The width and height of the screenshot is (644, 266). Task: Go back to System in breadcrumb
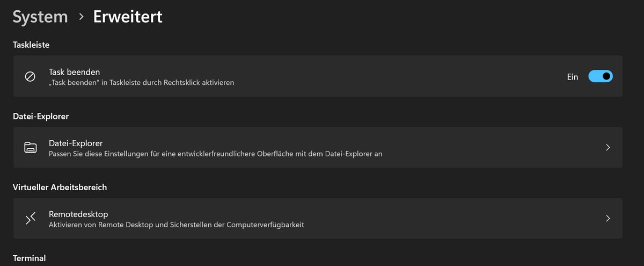point(40,17)
